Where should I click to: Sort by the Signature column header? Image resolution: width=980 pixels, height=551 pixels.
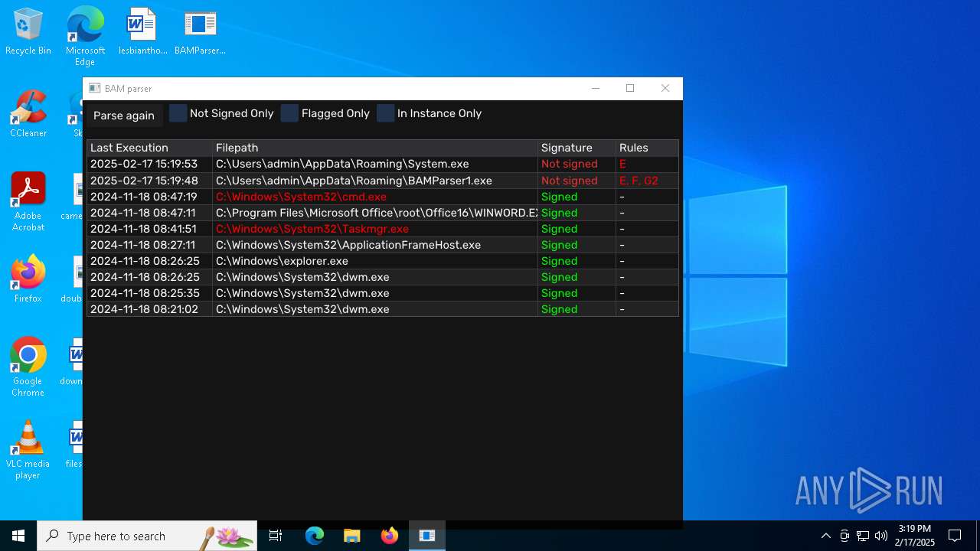(577, 148)
